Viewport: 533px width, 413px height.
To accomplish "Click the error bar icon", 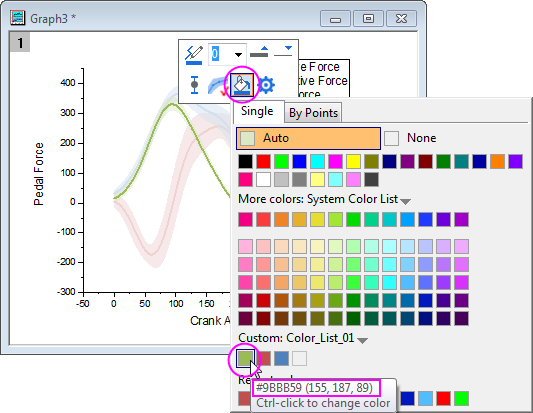I will click(x=194, y=85).
